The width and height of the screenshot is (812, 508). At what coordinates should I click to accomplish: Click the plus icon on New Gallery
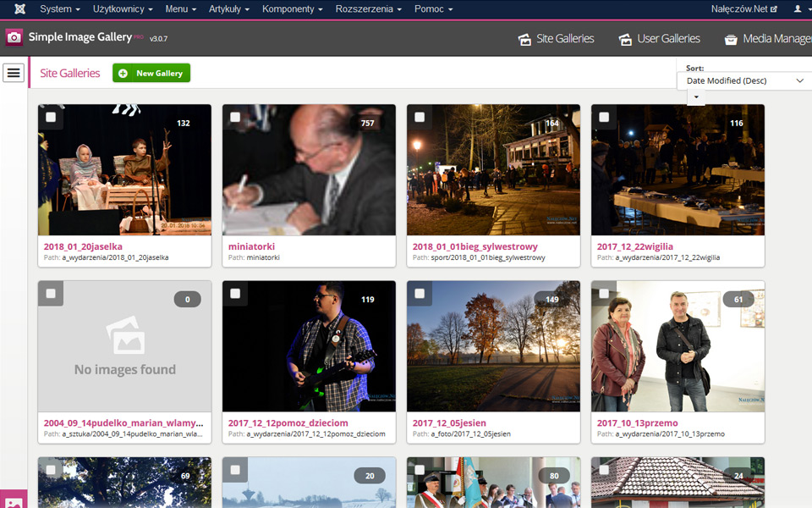[123, 73]
